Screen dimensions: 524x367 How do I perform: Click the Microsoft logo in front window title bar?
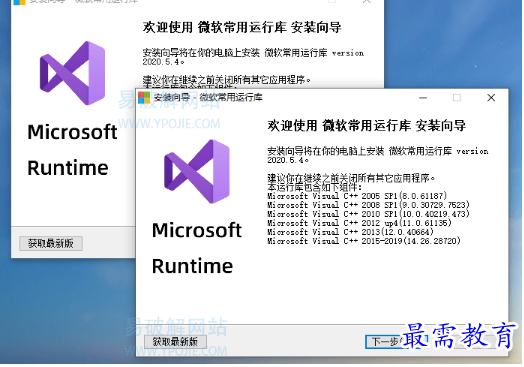point(144,98)
